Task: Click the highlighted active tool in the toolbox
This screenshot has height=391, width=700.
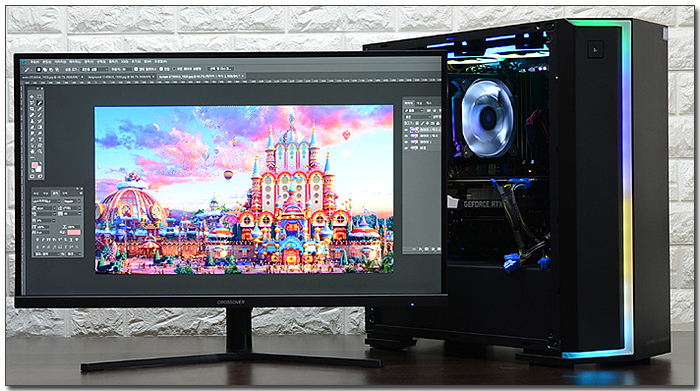Action: (x=40, y=103)
